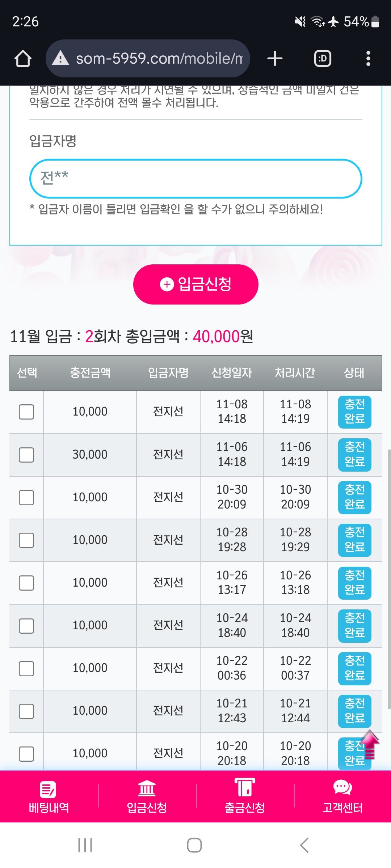391x868 pixels.
Task: Open Android recent apps button
Action: coord(85,845)
